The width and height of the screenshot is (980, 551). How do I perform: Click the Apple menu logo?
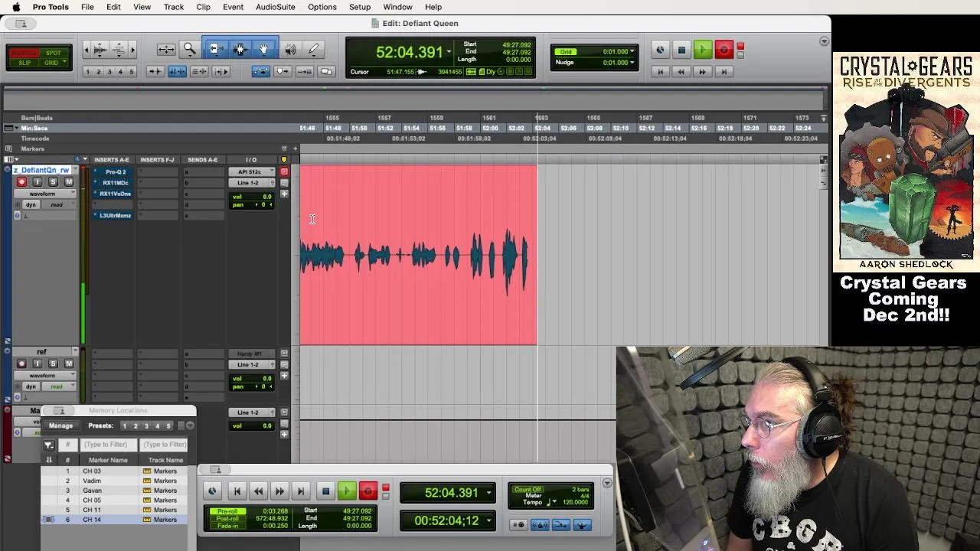pyautogui.click(x=16, y=7)
